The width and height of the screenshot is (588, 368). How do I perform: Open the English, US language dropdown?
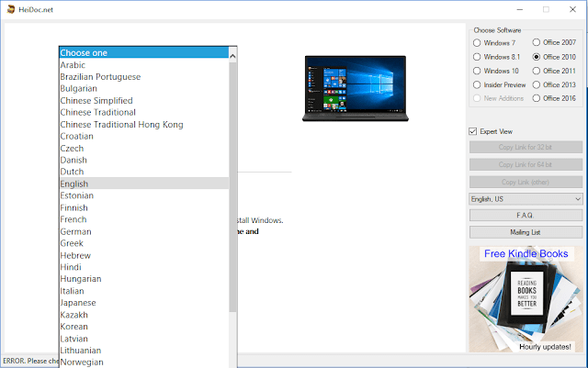(x=526, y=199)
